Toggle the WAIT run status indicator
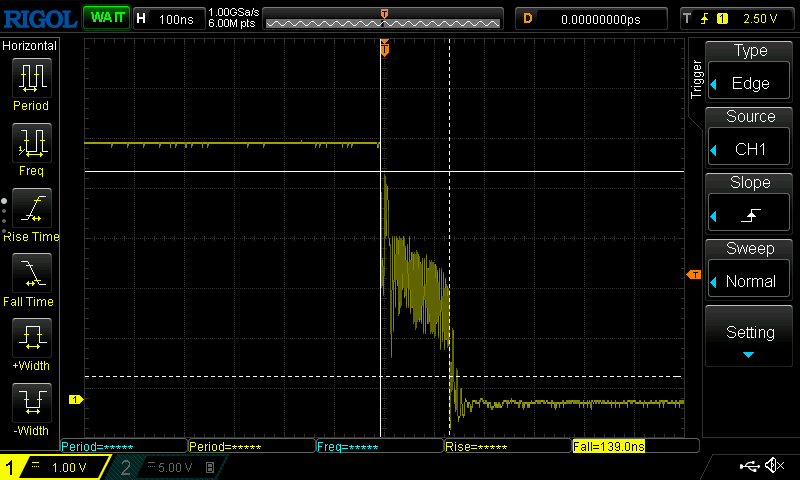Viewport: 800px width, 480px height. [x=106, y=18]
